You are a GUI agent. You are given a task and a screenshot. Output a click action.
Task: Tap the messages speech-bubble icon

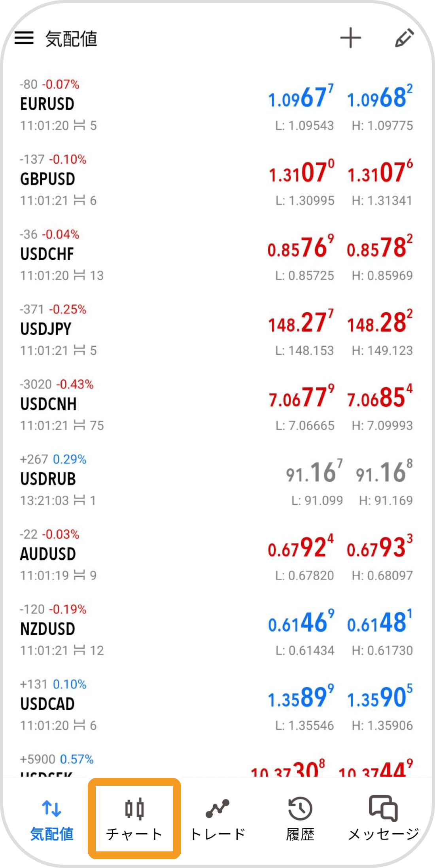click(383, 808)
